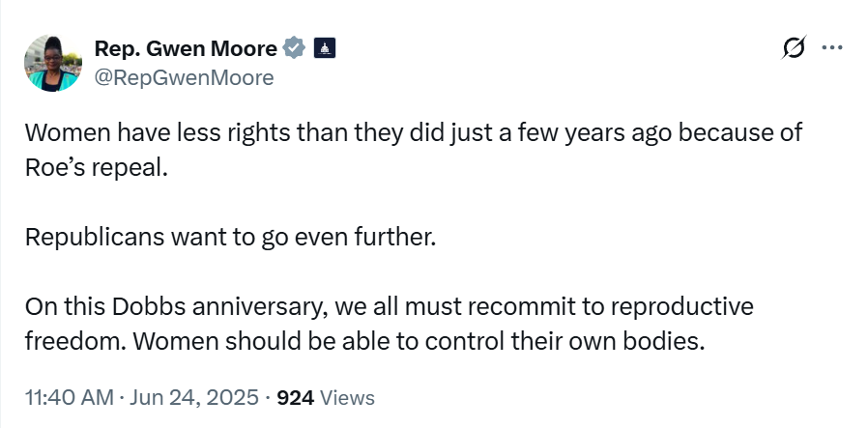Click the line 'Republicans want to go even further.'
This screenshot has height=428, width=868.
[x=230, y=238]
